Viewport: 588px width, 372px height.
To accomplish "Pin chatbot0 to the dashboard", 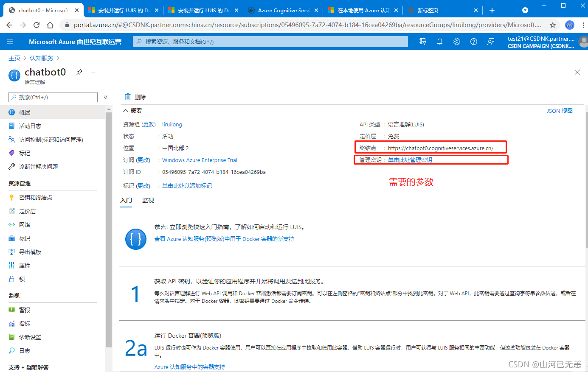I will click(79, 72).
